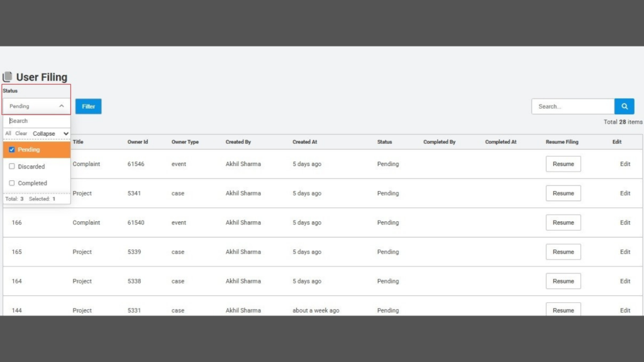The image size is (644, 362).
Task: Clear the selected status options
Action: click(21, 133)
